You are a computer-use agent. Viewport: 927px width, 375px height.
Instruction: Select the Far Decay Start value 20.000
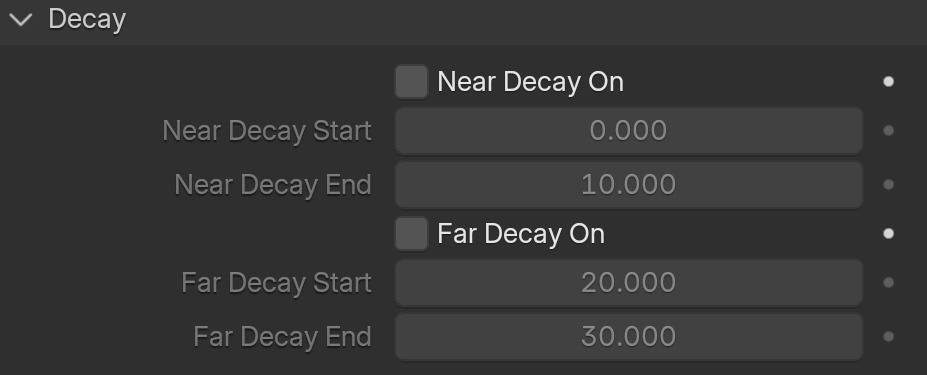point(628,283)
